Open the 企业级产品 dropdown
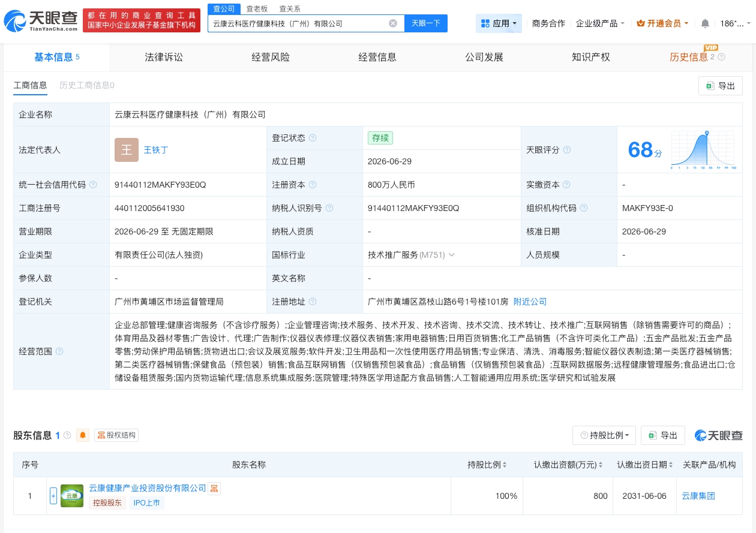Screen dimensions: 756x533 click(x=600, y=23)
